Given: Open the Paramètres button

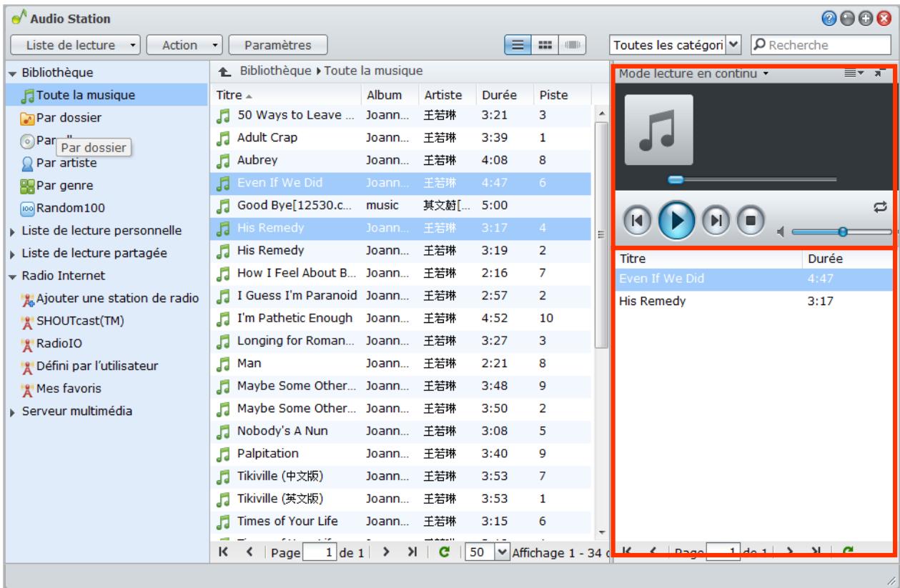Looking at the screenshot, I should [278, 45].
